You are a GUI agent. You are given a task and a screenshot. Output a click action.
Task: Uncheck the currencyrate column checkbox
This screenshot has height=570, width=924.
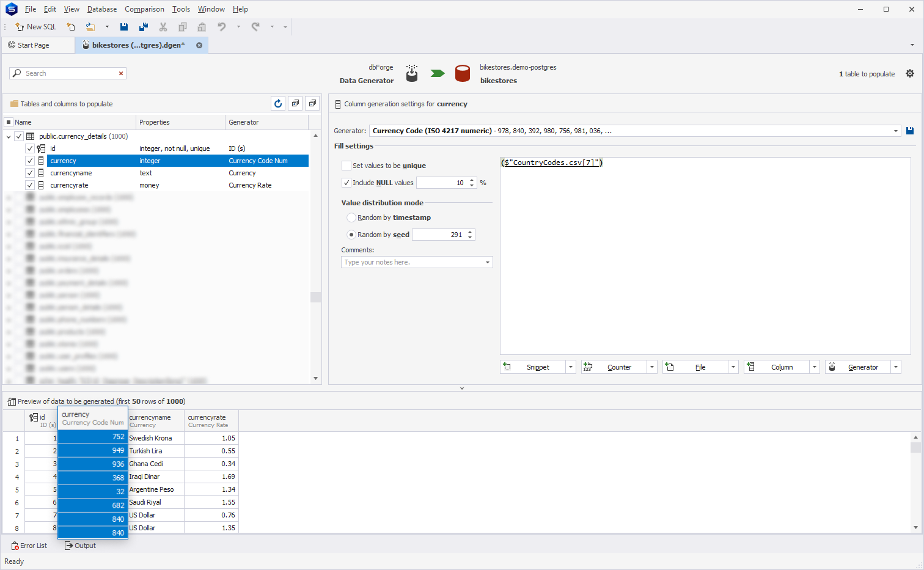coord(29,185)
